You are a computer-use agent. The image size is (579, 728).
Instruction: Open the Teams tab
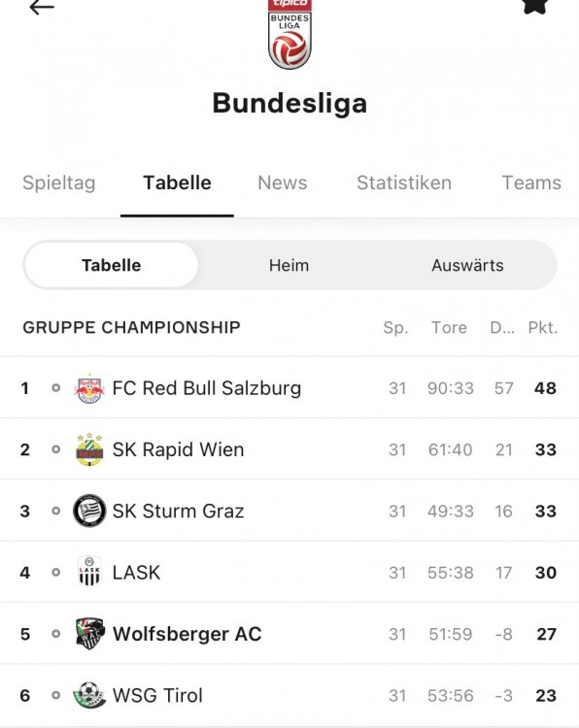coord(531,182)
